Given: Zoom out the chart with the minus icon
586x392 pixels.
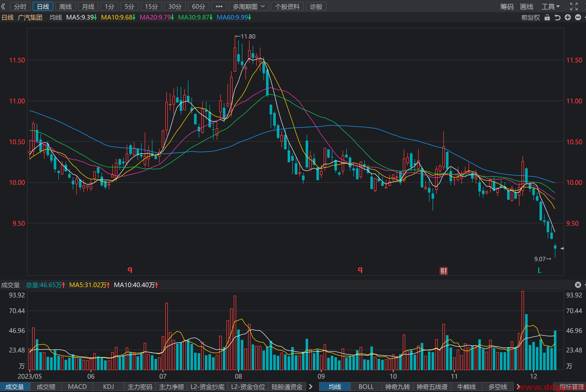Looking at the screenshot, I should 578,17.
